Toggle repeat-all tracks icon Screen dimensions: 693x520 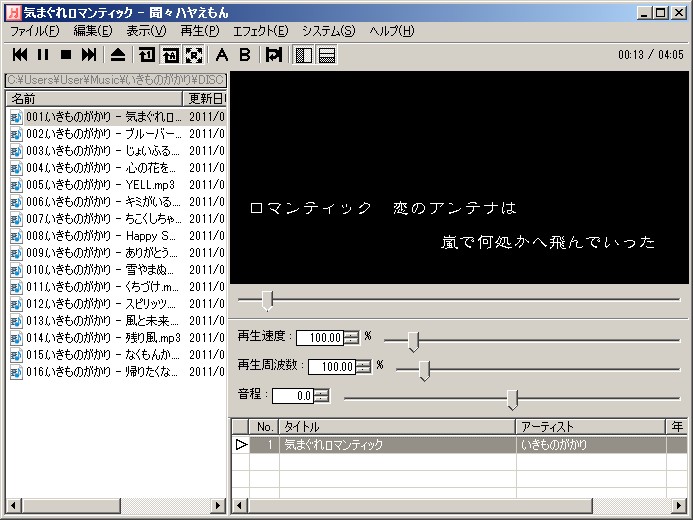[169, 54]
